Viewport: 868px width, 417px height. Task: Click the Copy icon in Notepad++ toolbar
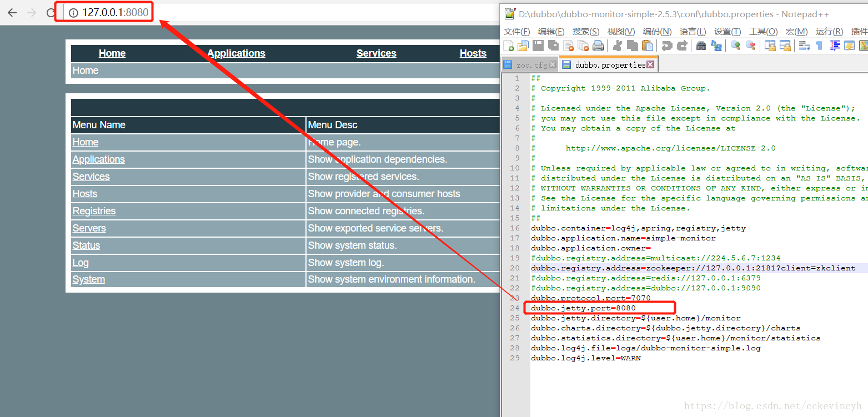click(632, 46)
